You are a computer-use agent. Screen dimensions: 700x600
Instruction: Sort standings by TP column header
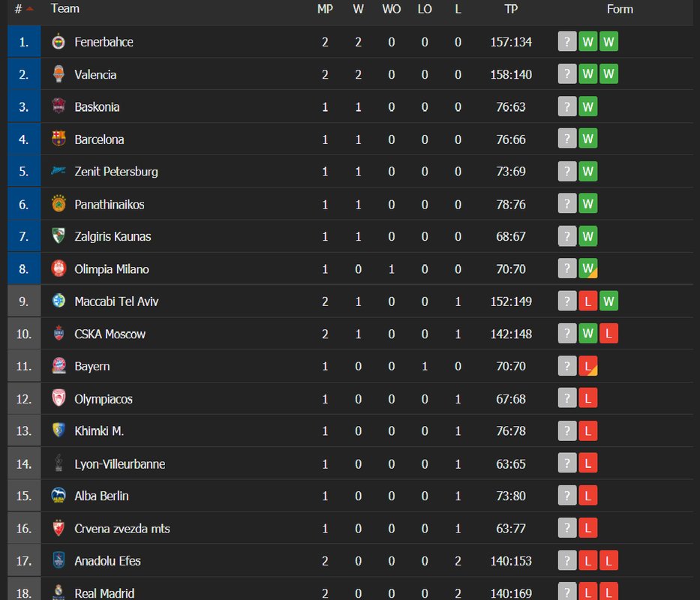(x=511, y=9)
